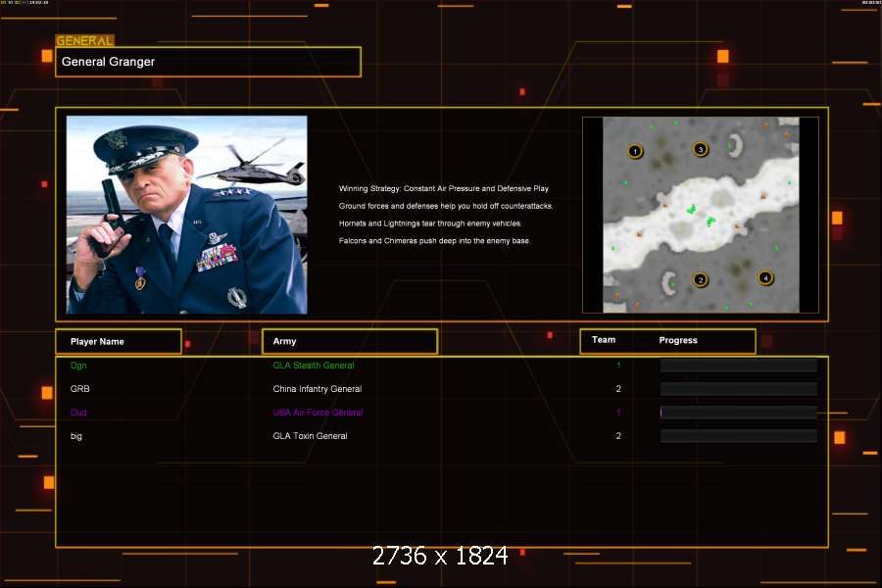Select player GRB in the player list
Viewport: 882px width, 588px height.
pos(80,389)
